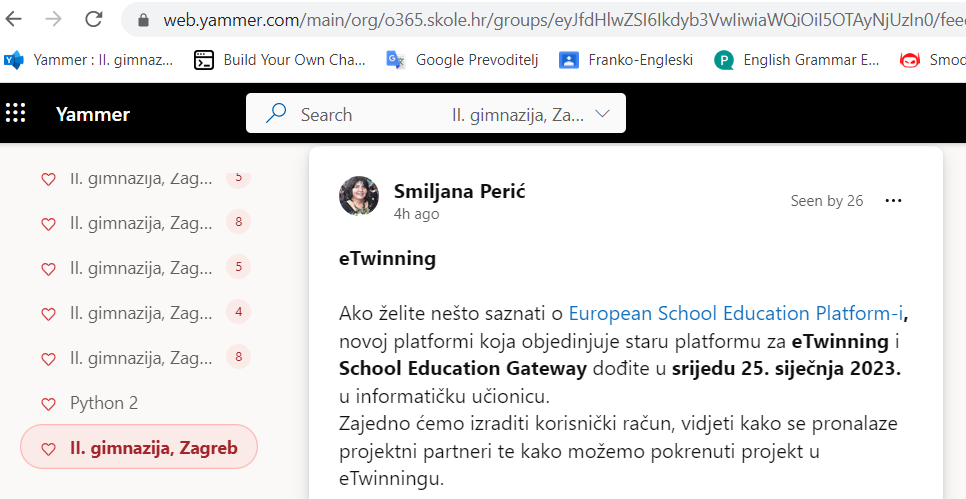Open Build Your Own Cha... bookmark
Image resolution: width=966 pixels, height=499 pixels.
(280, 60)
